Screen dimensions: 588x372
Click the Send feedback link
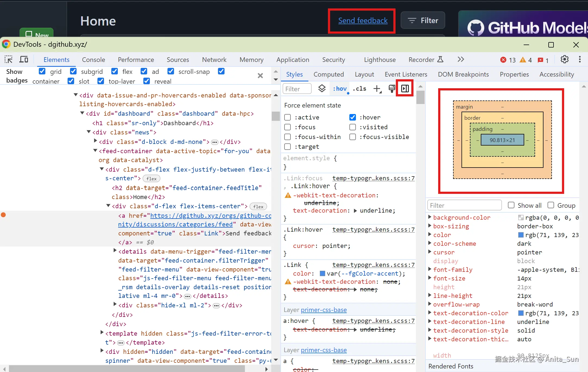tap(363, 21)
